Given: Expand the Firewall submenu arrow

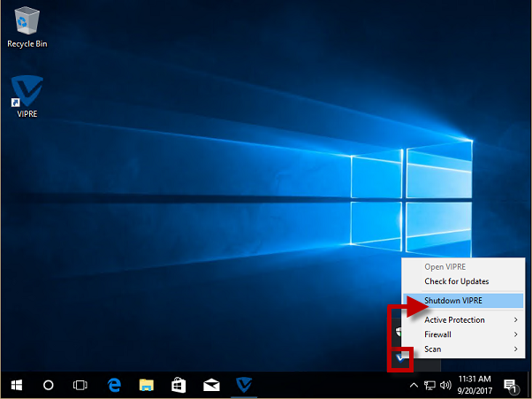Looking at the screenshot, I should pos(515,334).
